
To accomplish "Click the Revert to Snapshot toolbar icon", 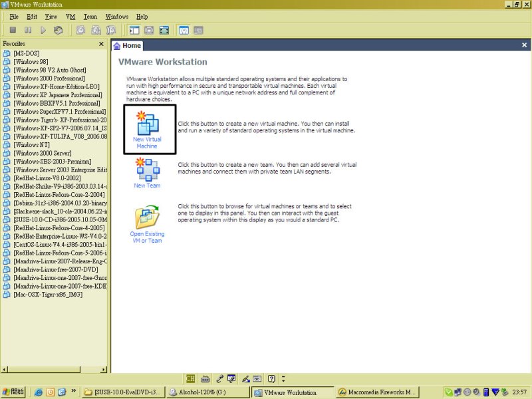I will [96, 30].
